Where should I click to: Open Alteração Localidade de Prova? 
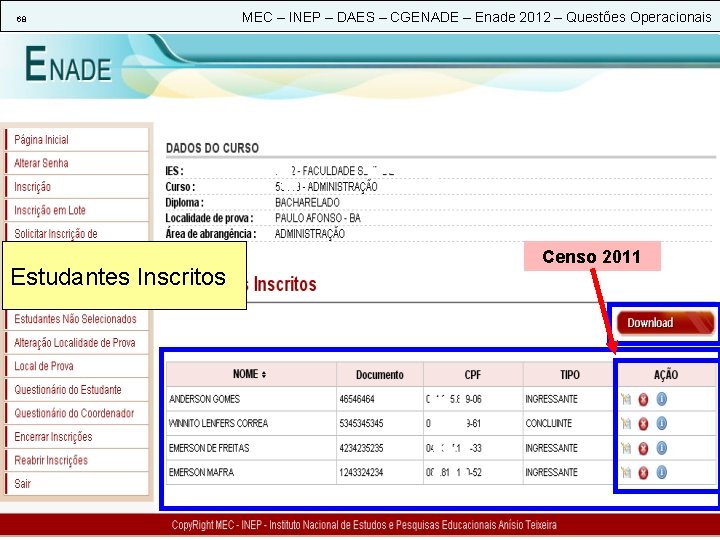click(x=74, y=343)
